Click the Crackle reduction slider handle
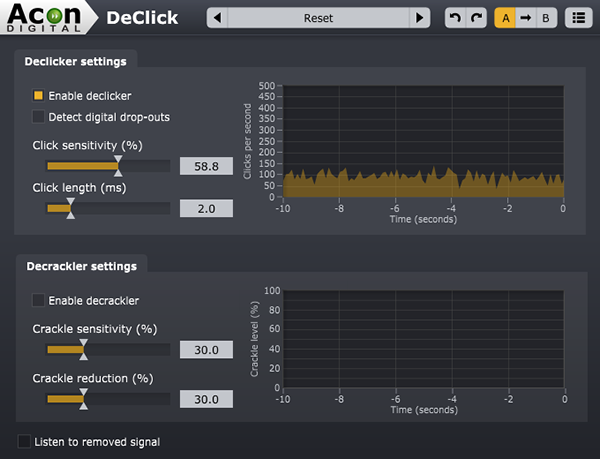 click(x=83, y=398)
